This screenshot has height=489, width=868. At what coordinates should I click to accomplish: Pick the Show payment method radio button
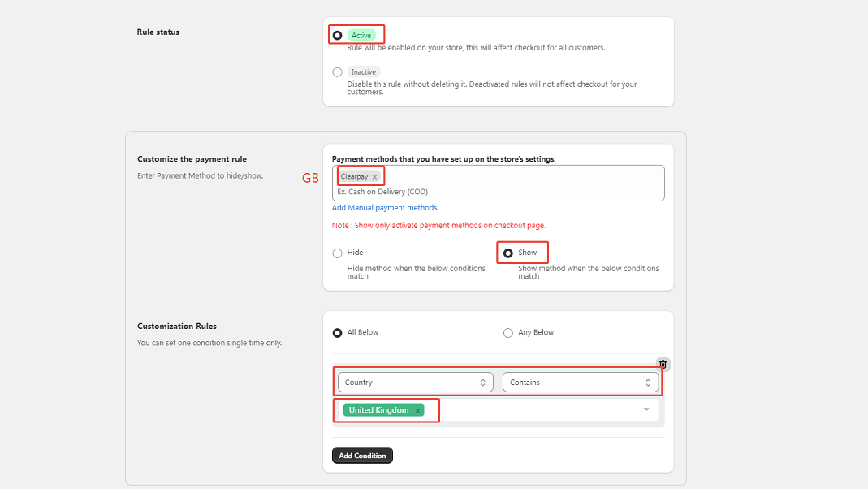pos(508,253)
